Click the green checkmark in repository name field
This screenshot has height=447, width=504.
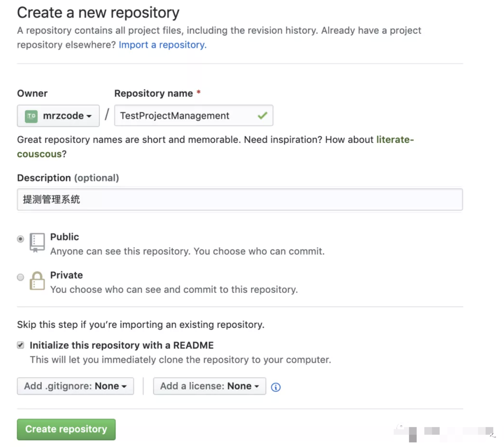click(x=262, y=115)
